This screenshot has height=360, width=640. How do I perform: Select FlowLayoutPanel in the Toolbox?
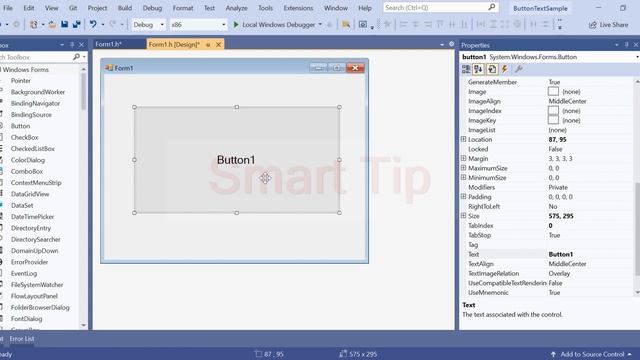point(34,296)
